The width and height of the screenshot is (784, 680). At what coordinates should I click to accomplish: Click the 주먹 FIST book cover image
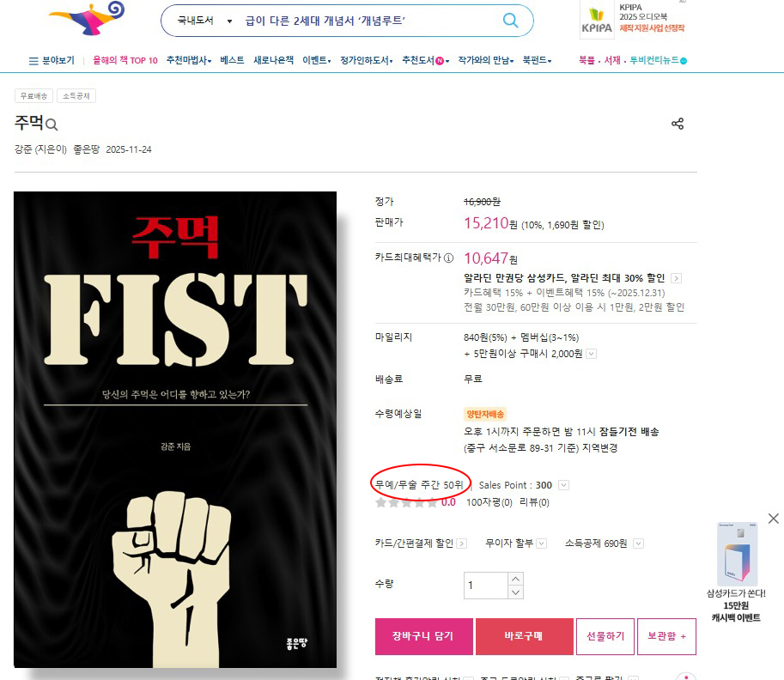(x=175, y=429)
